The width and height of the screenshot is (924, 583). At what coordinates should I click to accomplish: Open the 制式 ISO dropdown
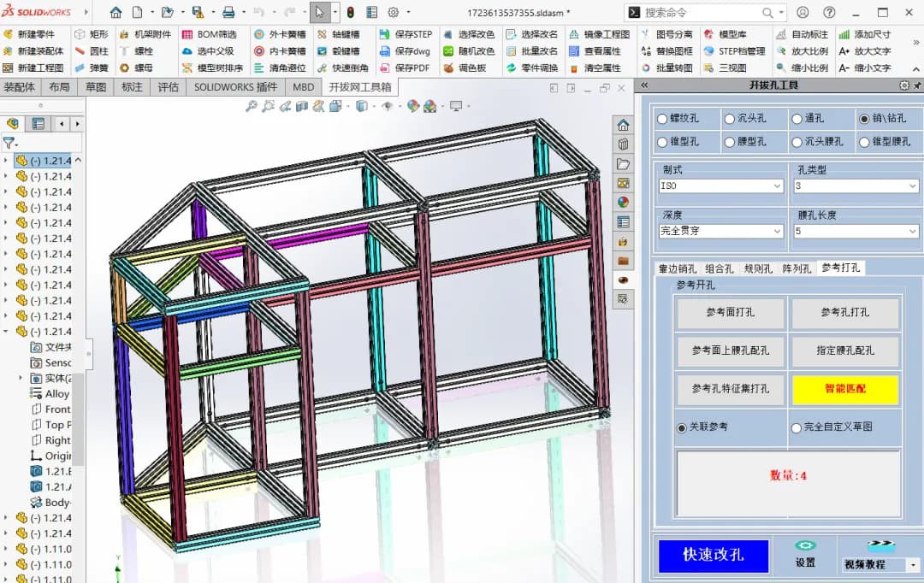click(x=720, y=186)
